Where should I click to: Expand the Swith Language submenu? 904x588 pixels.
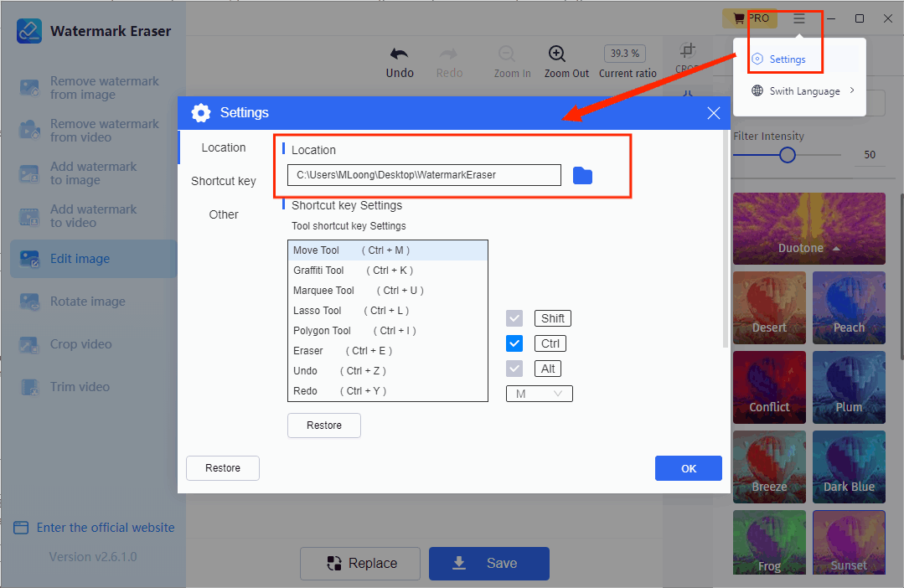[804, 91]
